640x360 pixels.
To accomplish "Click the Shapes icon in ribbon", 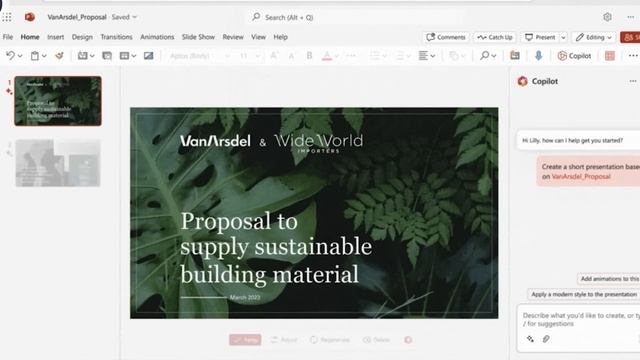I will pyautogui.click(x=454, y=56).
